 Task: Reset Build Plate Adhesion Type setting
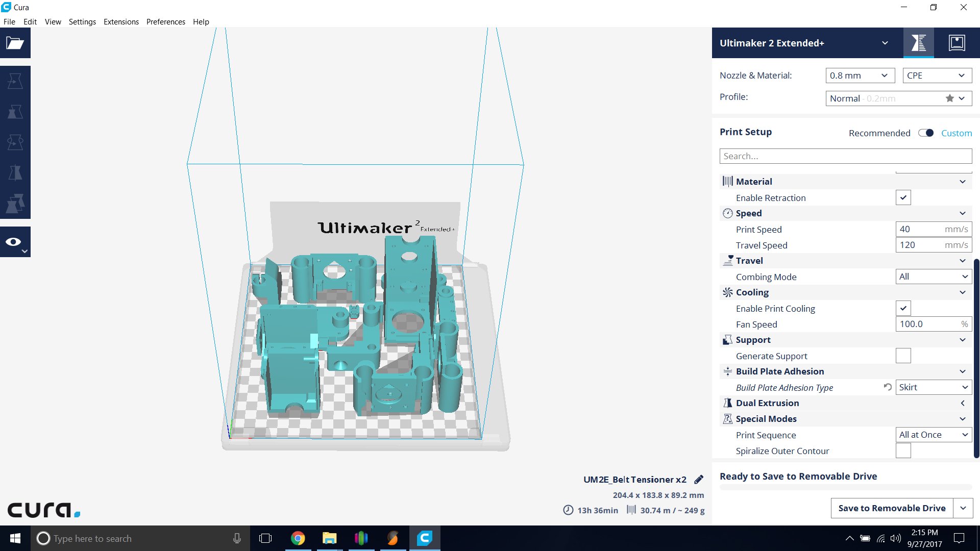point(888,387)
